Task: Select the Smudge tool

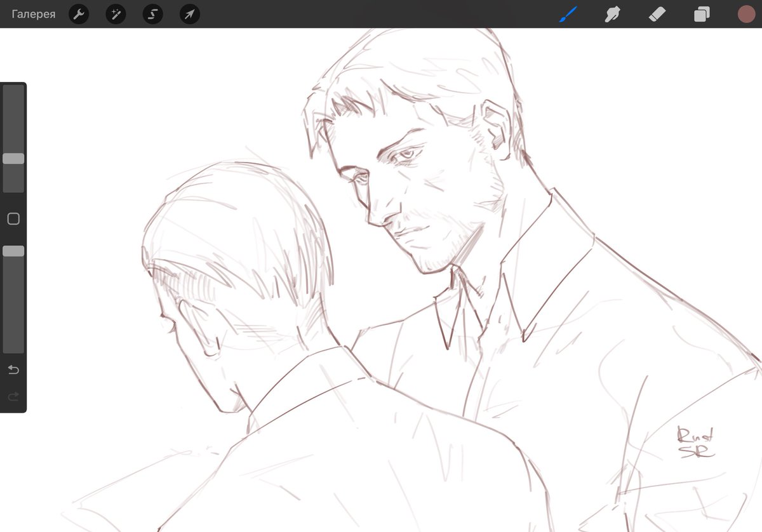Action: coord(612,14)
